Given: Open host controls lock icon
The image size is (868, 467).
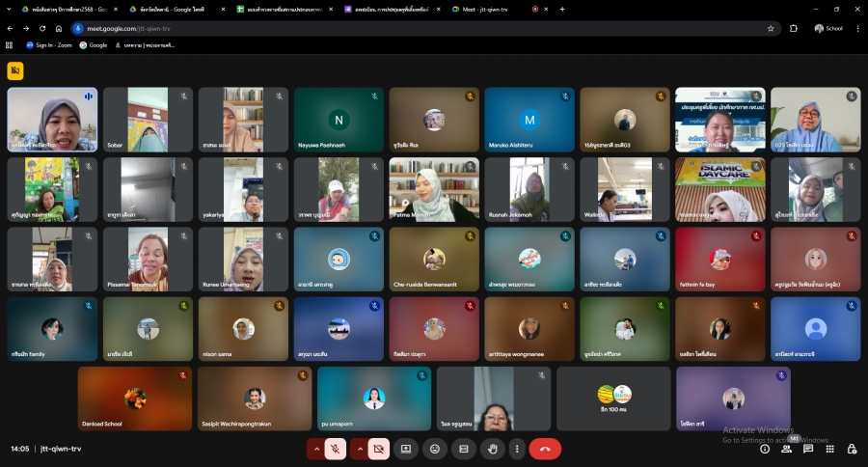Looking at the screenshot, I should pos(852,449).
